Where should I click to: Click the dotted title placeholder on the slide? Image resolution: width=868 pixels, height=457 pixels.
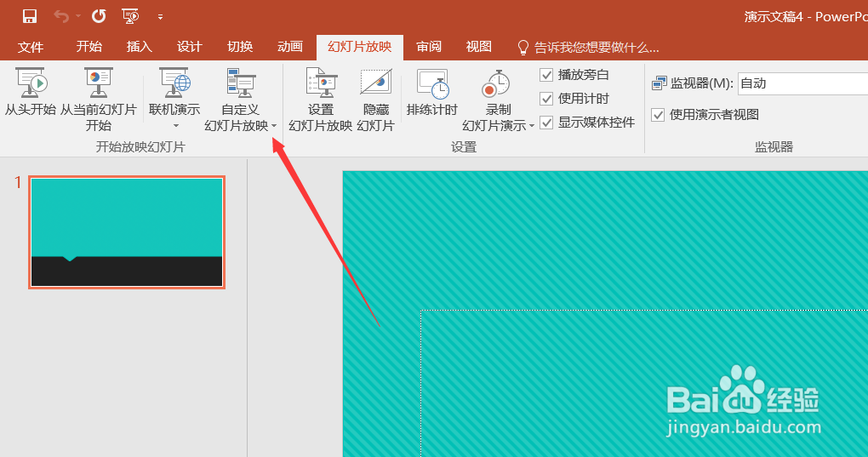coord(644,383)
